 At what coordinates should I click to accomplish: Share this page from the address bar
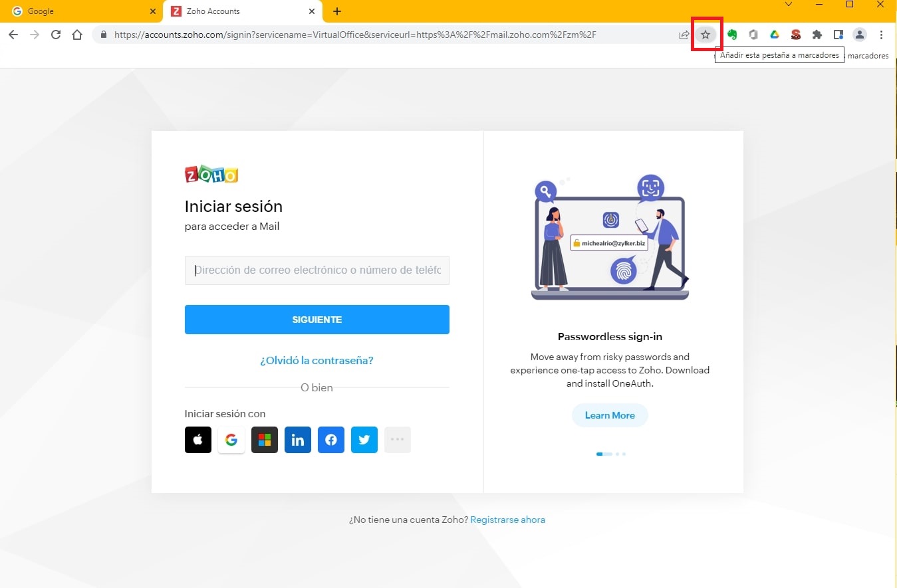pos(684,35)
